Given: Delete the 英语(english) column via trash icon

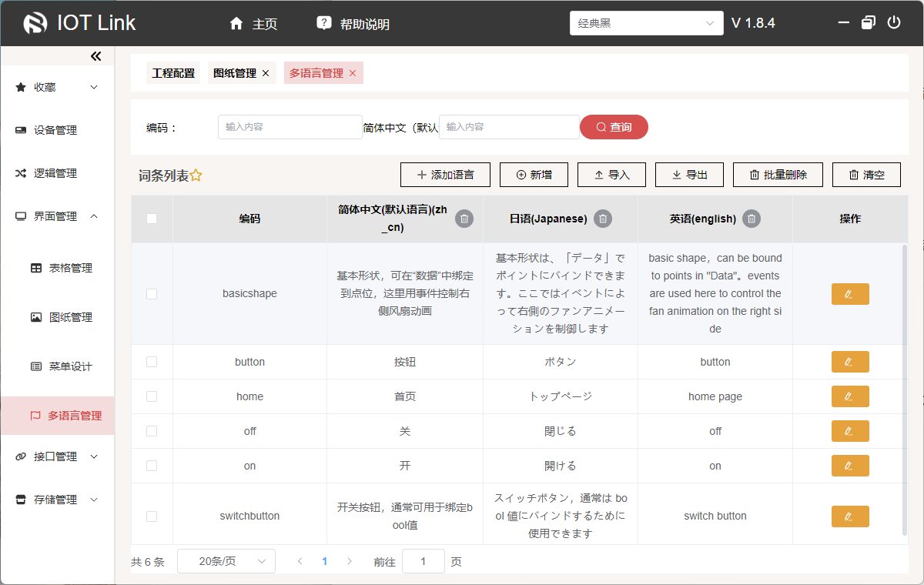Looking at the screenshot, I should (x=752, y=219).
